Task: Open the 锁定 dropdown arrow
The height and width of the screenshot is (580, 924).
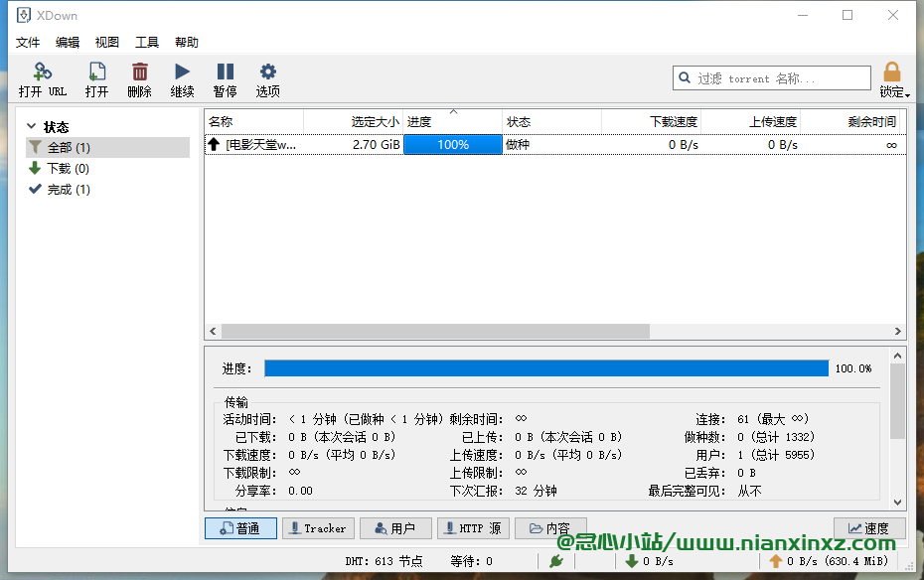Action: tap(907, 94)
